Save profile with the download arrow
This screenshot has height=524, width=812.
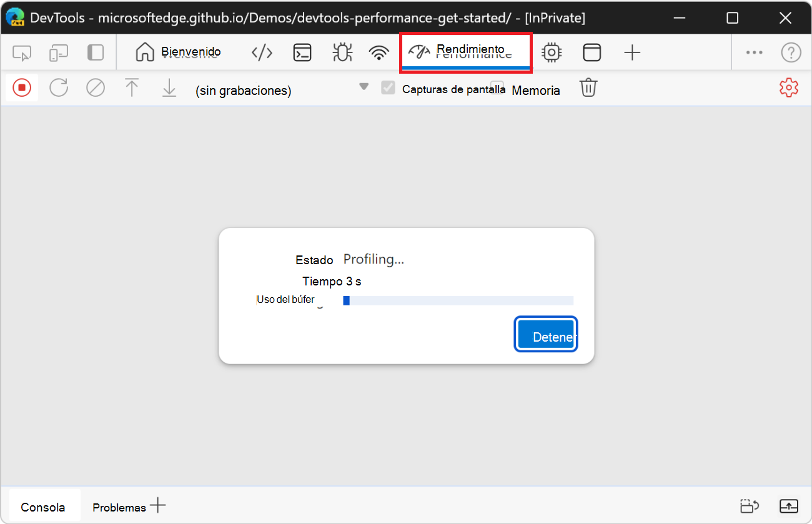click(x=169, y=88)
